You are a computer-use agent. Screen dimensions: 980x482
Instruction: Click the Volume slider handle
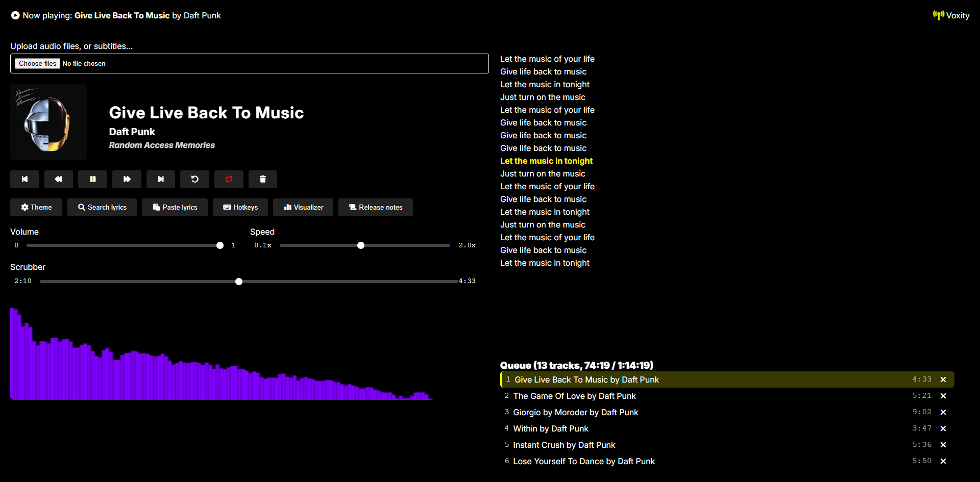tap(220, 245)
